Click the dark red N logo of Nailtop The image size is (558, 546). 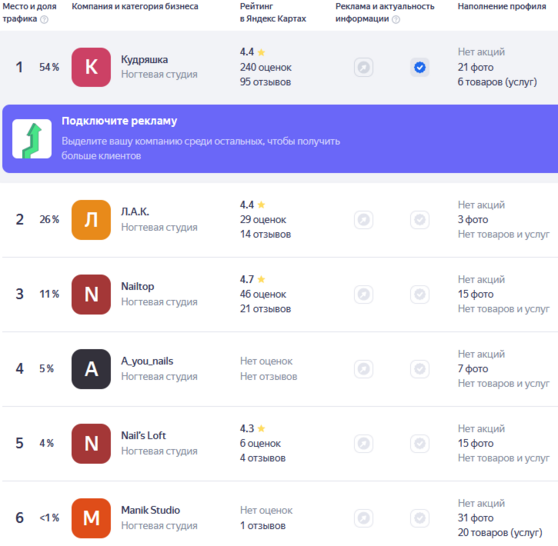click(91, 294)
